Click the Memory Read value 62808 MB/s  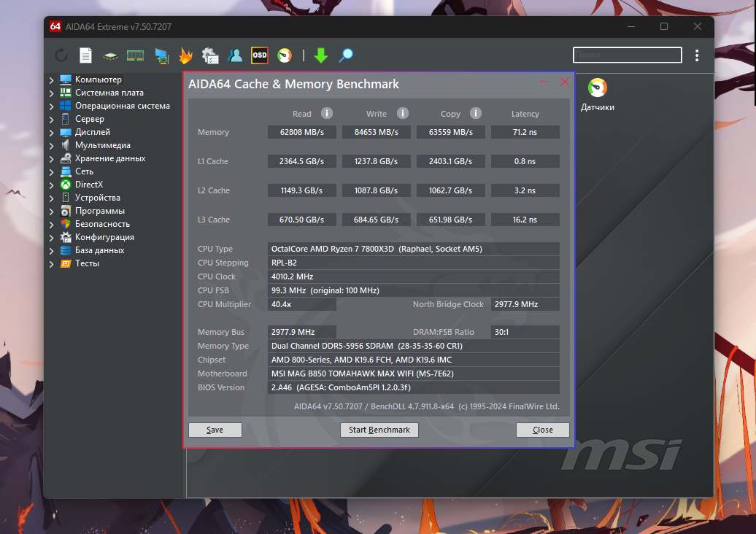(302, 132)
